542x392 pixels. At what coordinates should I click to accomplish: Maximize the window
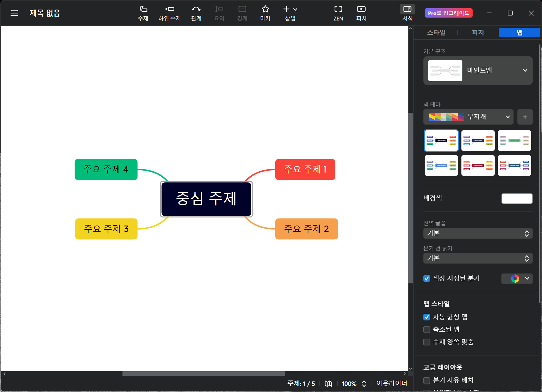[x=510, y=13]
